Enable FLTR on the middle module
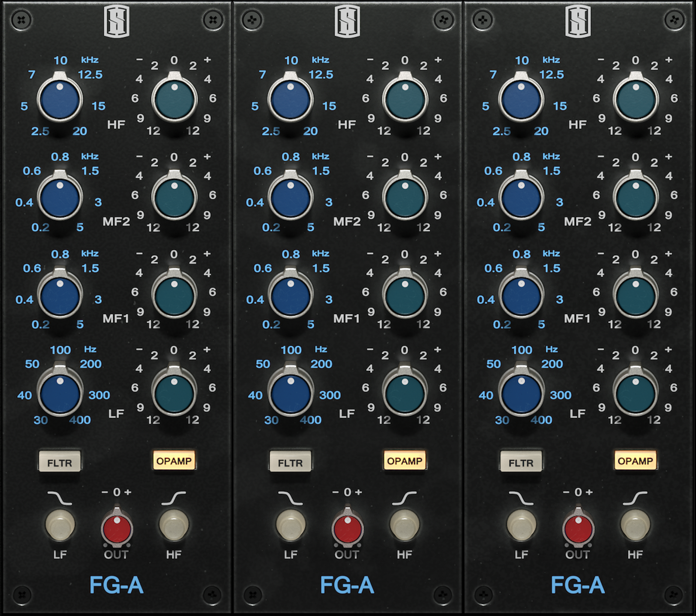This screenshot has width=696, height=616. [x=290, y=462]
